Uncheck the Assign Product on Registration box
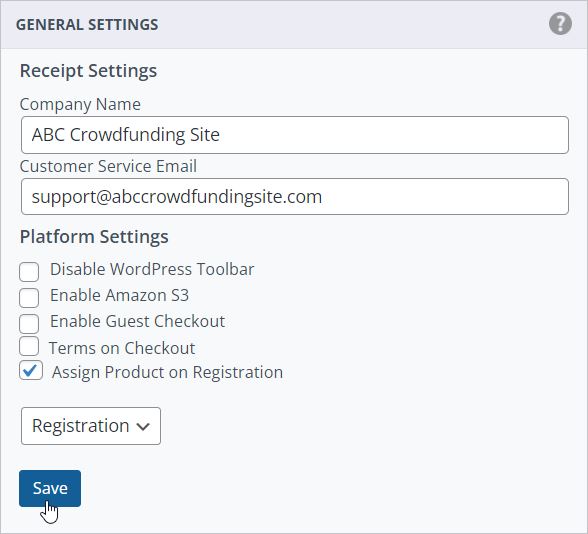The height and width of the screenshot is (534, 588). point(31,370)
